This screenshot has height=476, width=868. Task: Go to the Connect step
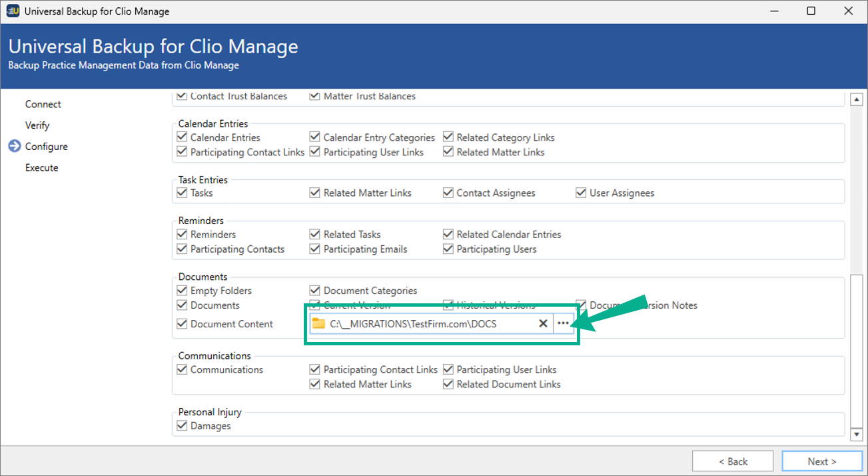(43, 104)
